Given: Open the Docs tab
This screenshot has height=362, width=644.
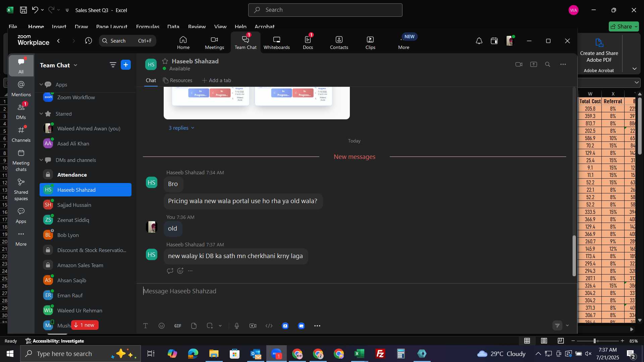Looking at the screenshot, I should 308,43.
